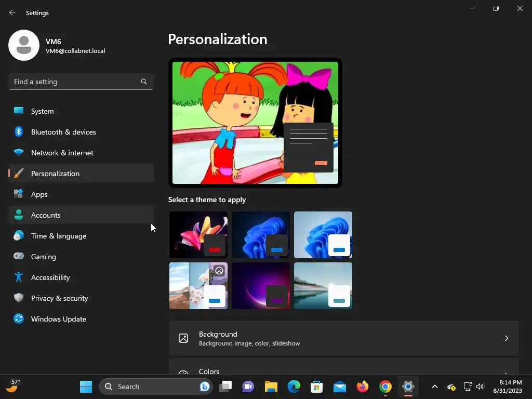Go to Privacy & security

(x=81, y=298)
